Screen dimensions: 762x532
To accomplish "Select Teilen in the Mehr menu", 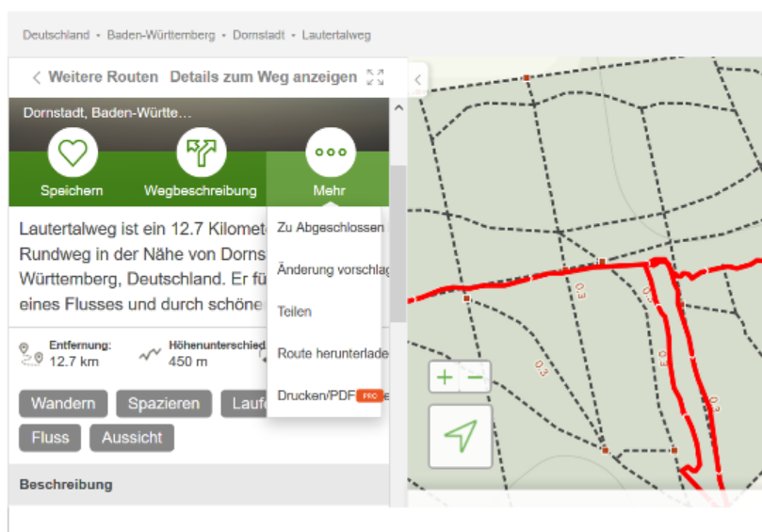I will click(295, 312).
